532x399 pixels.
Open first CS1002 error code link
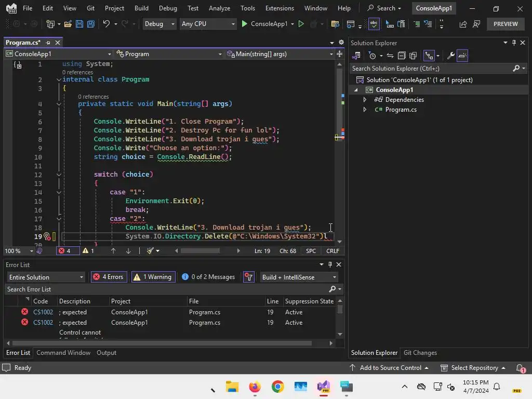pyautogui.click(x=43, y=312)
